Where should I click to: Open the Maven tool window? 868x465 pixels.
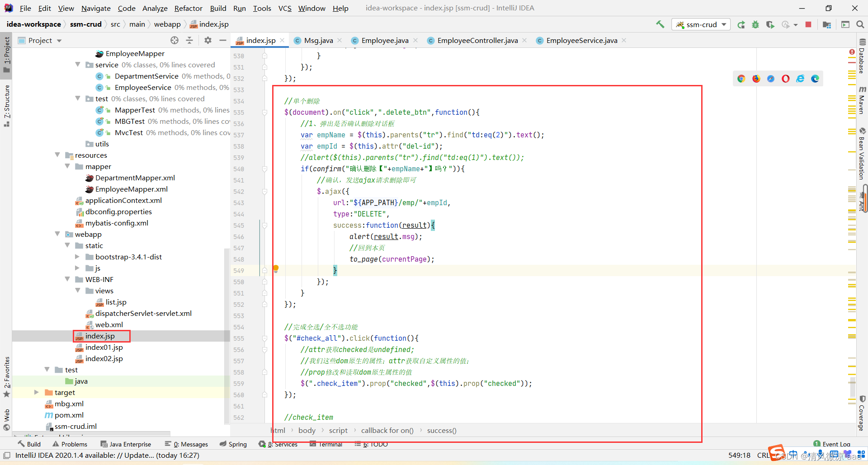coord(862,100)
